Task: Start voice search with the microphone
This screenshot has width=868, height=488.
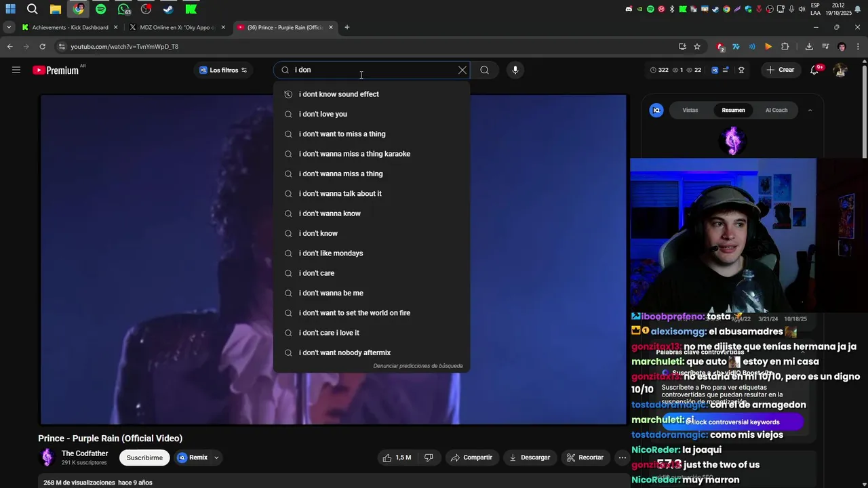Action: (515, 70)
